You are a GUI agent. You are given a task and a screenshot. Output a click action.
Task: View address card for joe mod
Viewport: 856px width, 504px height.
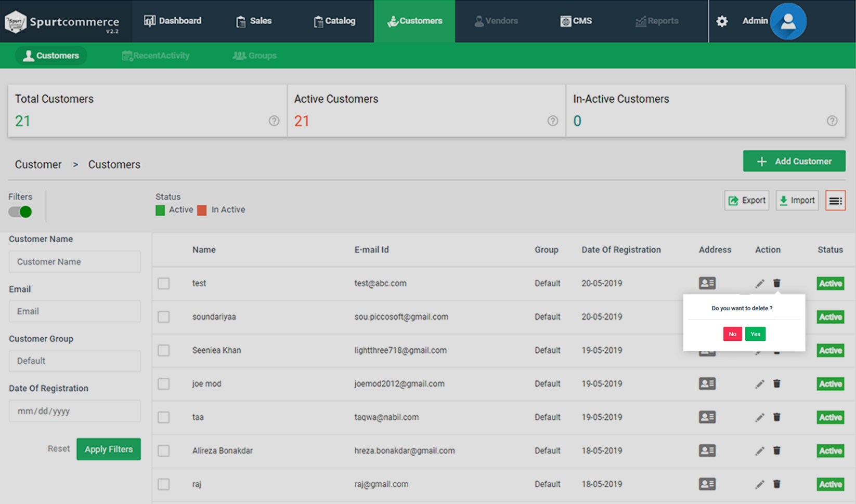[x=707, y=383]
